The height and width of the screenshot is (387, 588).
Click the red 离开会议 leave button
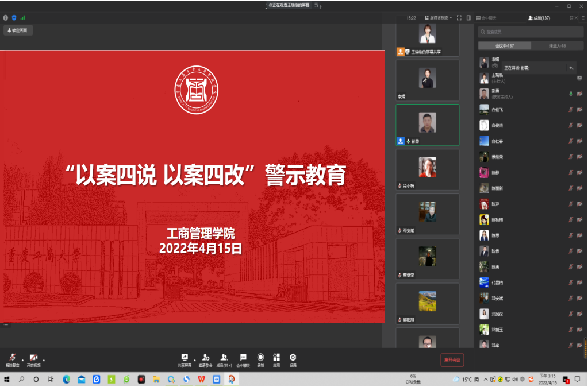tap(452, 360)
